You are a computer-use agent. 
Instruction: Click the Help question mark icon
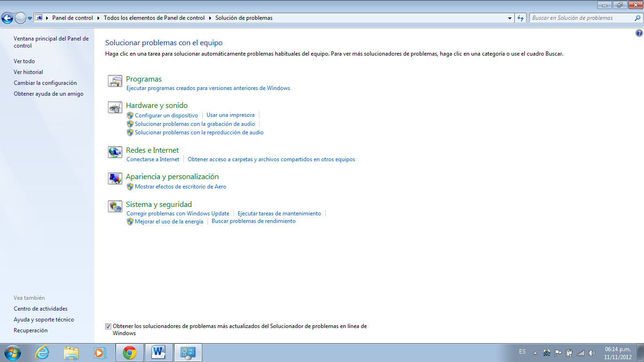[639, 33]
